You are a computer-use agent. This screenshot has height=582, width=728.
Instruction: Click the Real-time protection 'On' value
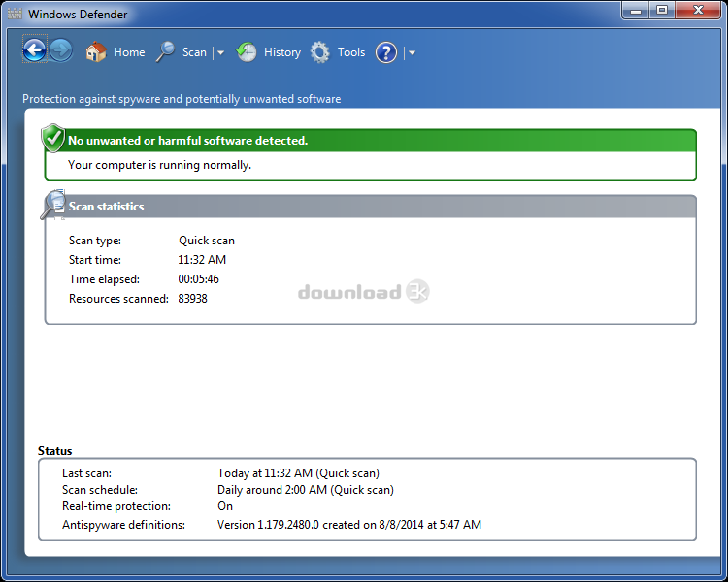[x=225, y=506]
